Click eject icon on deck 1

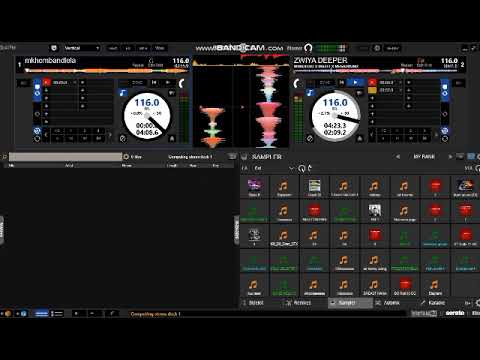pos(172,138)
